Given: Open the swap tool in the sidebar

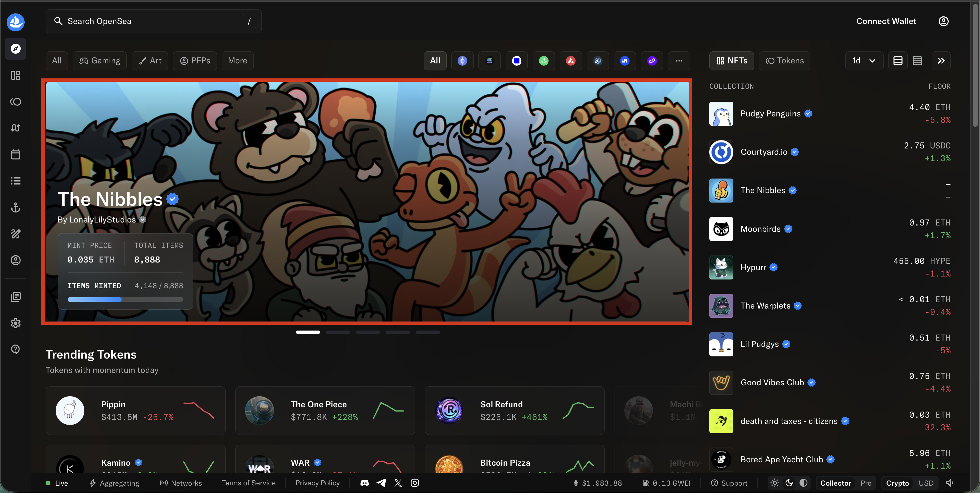Looking at the screenshot, I should point(15,127).
